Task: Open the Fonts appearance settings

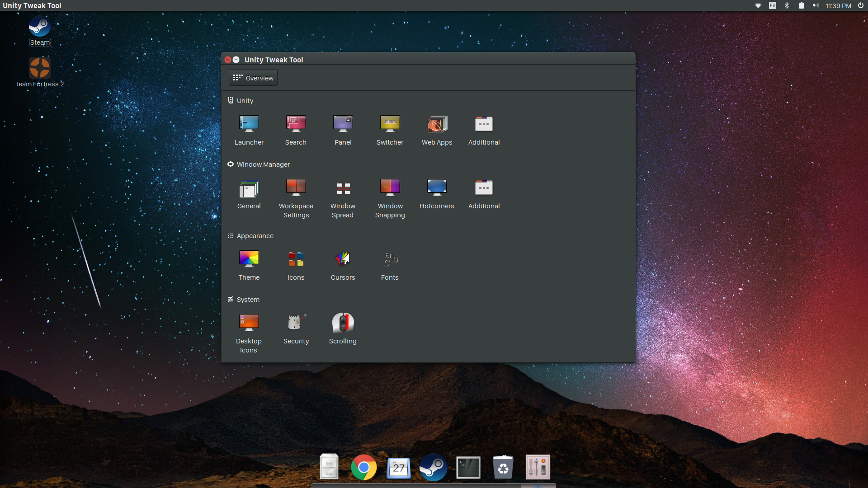Action: click(x=389, y=266)
